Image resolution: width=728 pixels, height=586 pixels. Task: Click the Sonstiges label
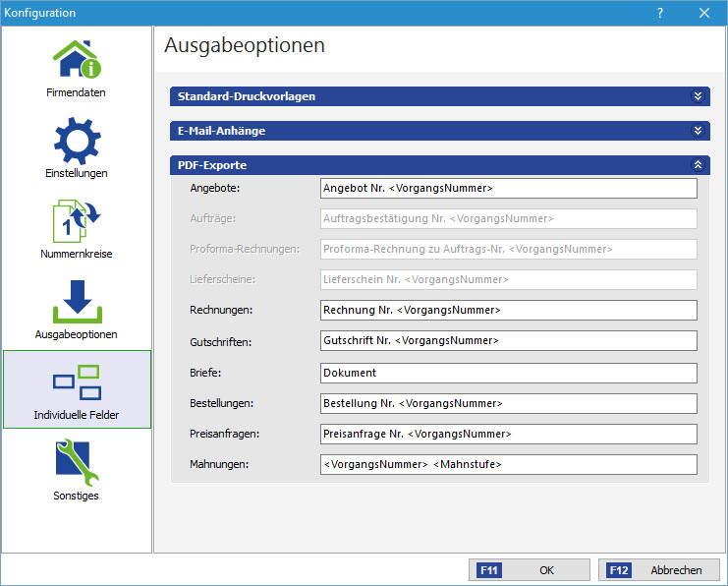[77, 496]
